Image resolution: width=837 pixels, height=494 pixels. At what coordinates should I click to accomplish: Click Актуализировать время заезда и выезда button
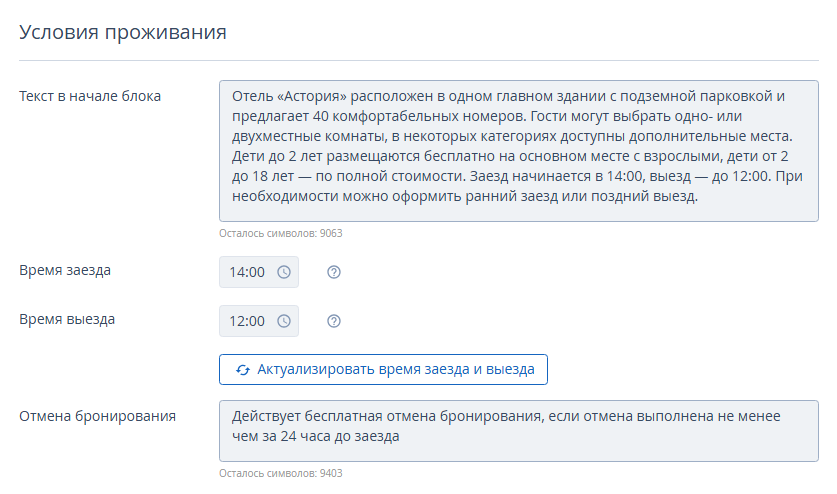pyautogui.click(x=383, y=370)
